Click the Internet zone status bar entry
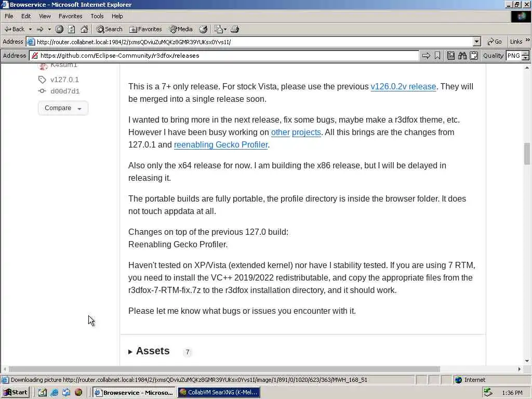 tap(470, 380)
